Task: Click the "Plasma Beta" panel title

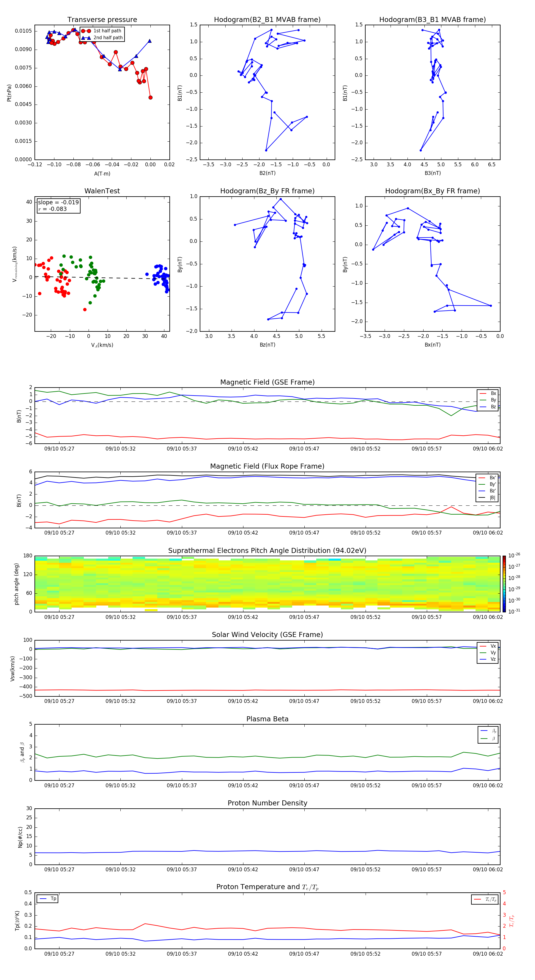Action: coord(267,719)
